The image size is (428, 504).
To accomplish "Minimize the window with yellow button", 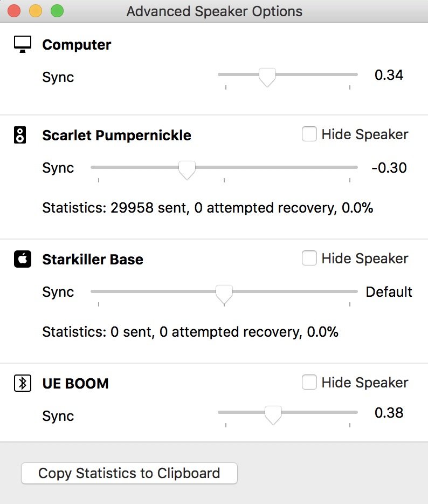I will pos(35,11).
